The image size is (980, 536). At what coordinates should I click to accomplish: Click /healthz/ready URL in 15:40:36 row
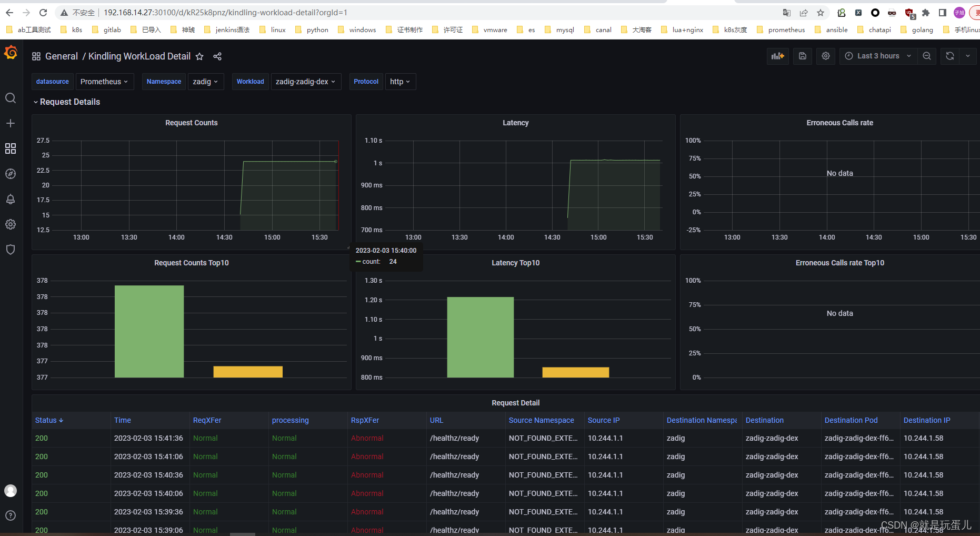click(454, 475)
